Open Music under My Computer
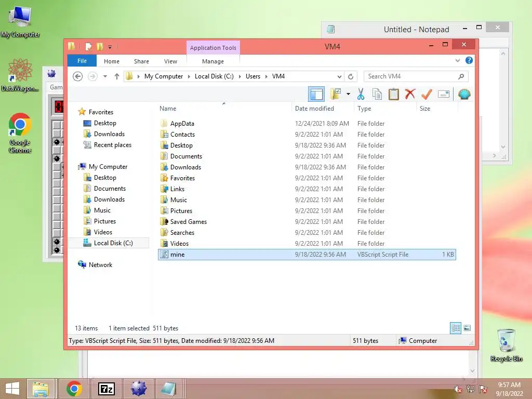Screen dimensions: 532x399 [x=102, y=210]
